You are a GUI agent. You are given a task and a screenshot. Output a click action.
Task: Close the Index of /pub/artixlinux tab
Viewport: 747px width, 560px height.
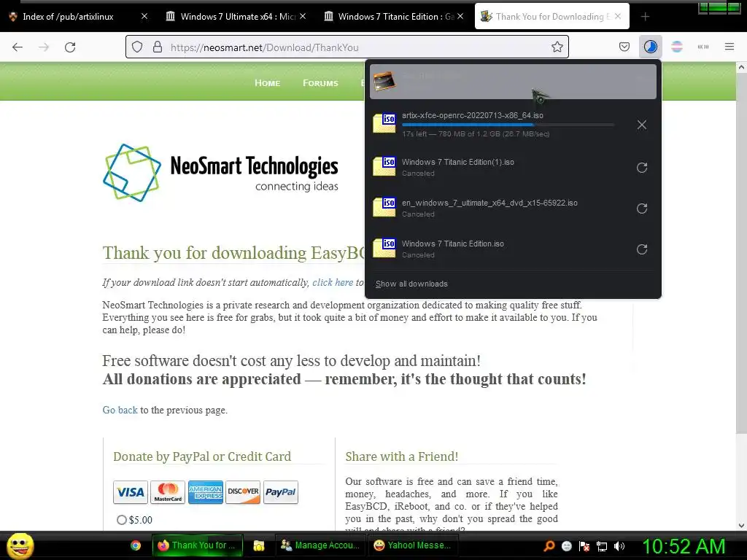point(144,16)
